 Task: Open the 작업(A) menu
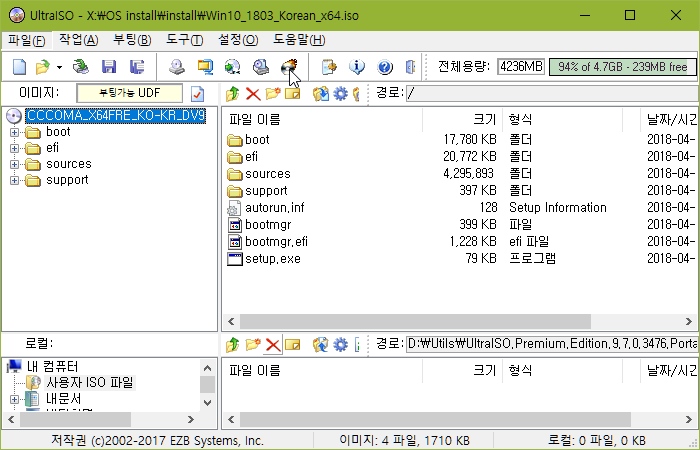(79, 40)
